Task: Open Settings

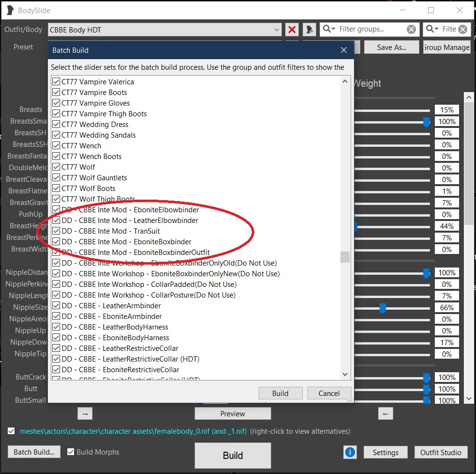Action: pyautogui.click(x=385, y=452)
